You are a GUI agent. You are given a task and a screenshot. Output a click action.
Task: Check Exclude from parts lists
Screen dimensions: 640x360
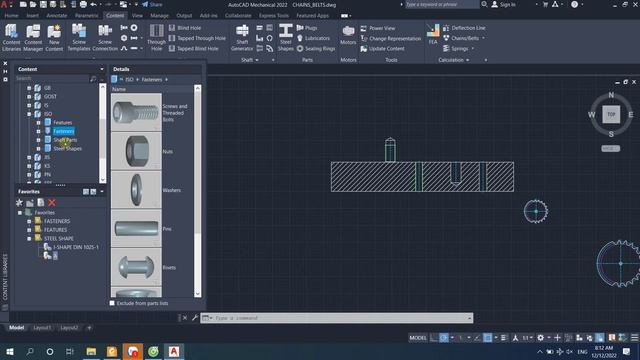pyautogui.click(x=112, y=303)
